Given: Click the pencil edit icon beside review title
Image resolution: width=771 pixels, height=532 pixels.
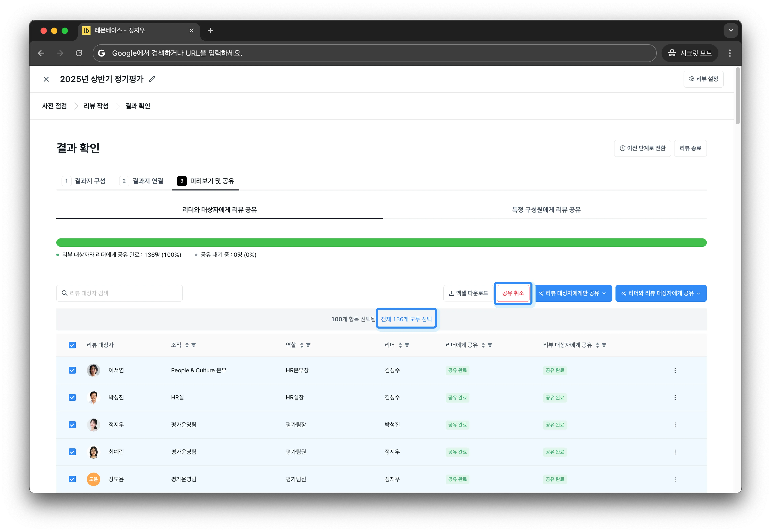Looking at the screenshot, I should click(152, 79).
